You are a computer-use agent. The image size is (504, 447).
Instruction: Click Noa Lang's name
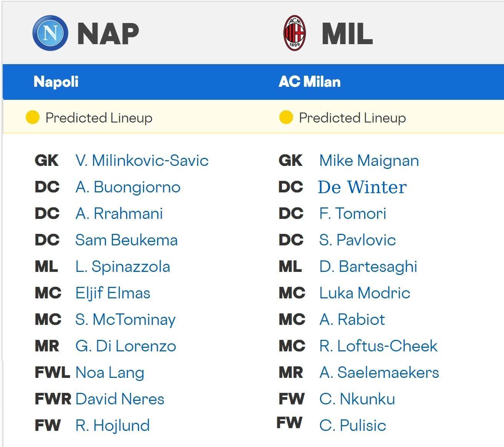click(x=109, y=372)
